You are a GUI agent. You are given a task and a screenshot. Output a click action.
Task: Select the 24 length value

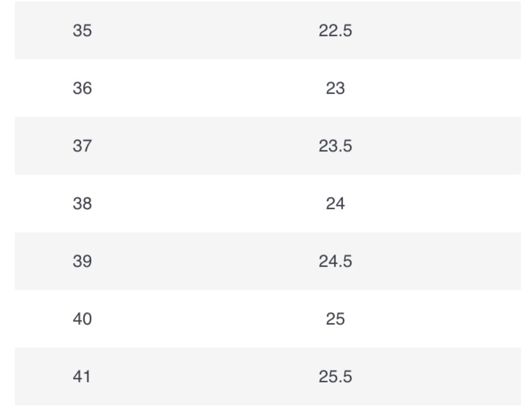(335, 203)
